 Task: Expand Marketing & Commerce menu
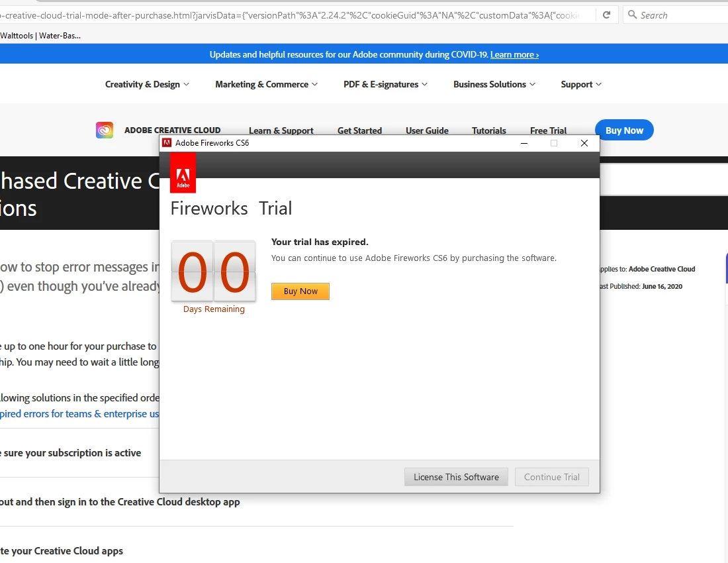267,84
